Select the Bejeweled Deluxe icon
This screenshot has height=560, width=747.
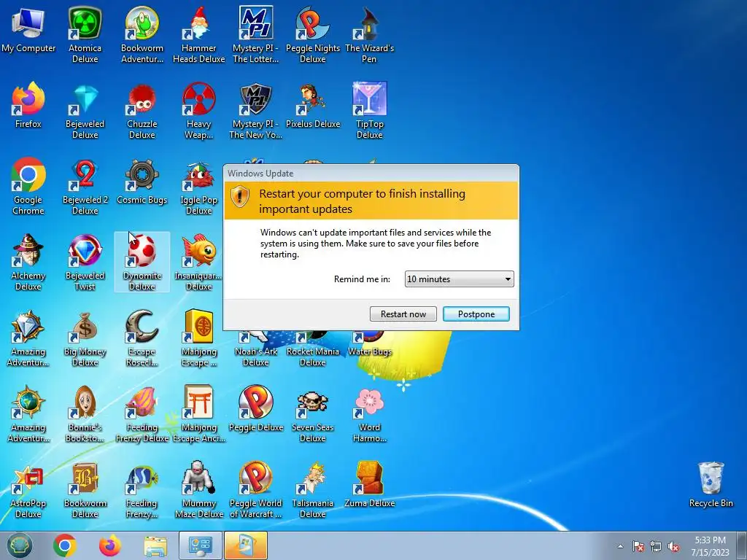pyautogui.click(x=85, y=111)
